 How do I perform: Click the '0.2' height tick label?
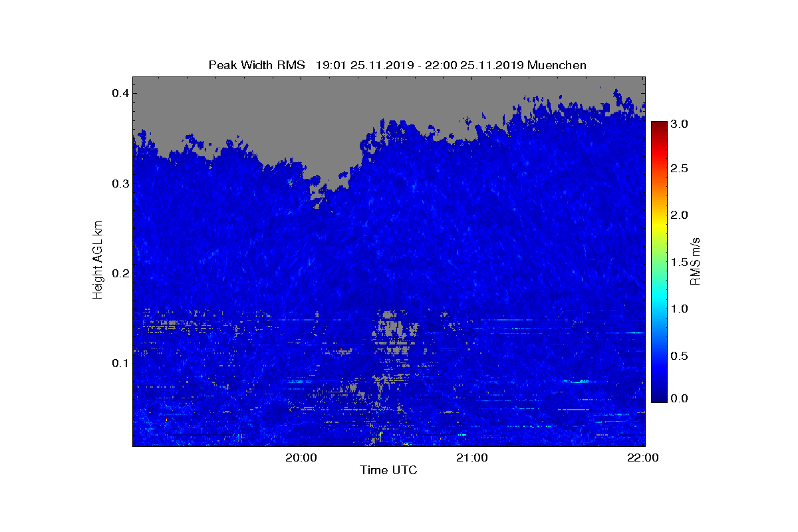[120, 273]
